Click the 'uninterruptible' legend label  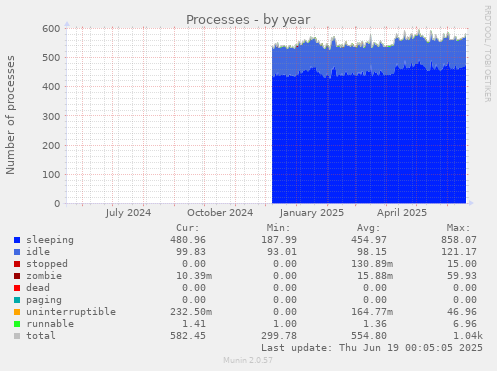click(x=71, y=312)
